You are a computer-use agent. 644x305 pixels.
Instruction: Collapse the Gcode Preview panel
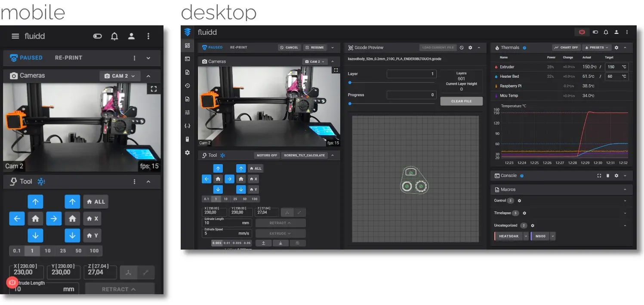(479, 48)
